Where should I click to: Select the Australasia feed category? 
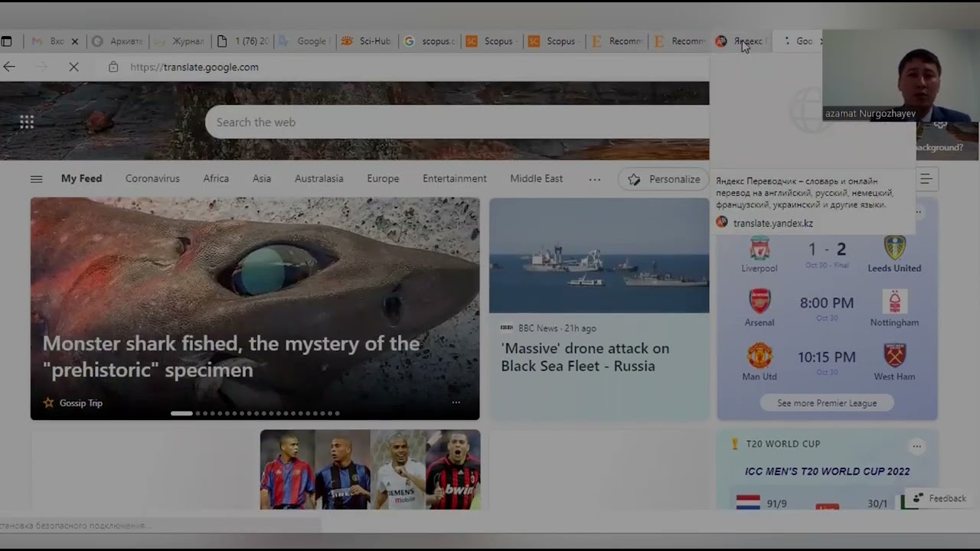(x=319, y=179)
